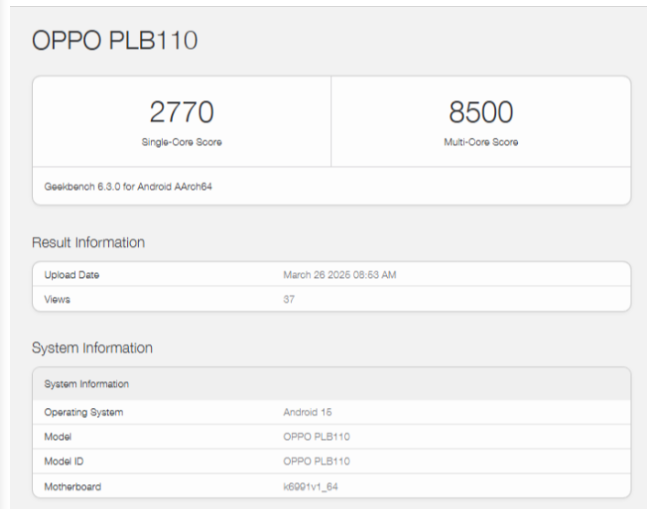Click the k6991v1_64 motherboard value
The width and height of the screenshot is (662, 509).
pos(313,487)
